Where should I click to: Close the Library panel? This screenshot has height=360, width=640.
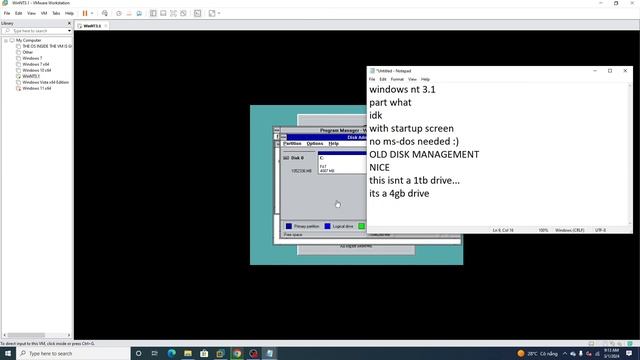pyautogui.click(x=69, y=23)
